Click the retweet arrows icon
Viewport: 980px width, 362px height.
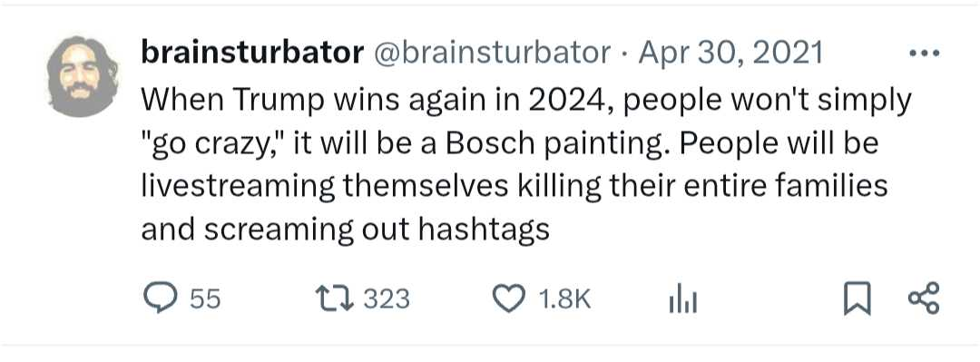tap(335, 298)
